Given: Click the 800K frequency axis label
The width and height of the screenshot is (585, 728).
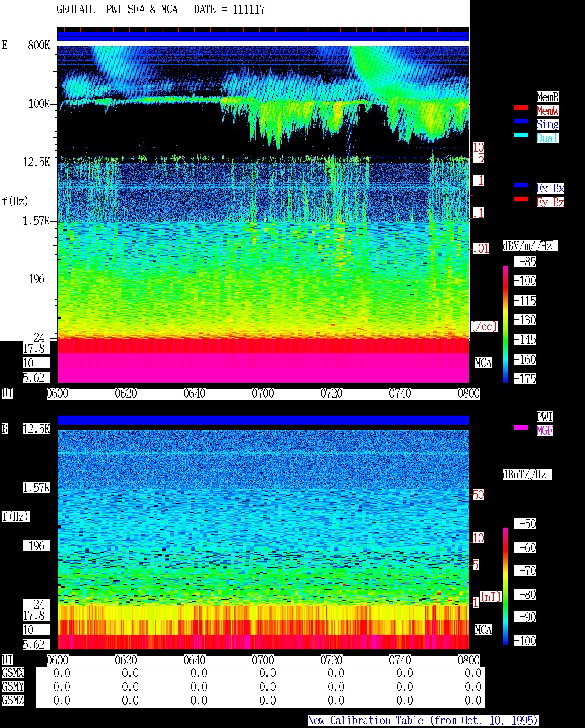Looking at the screenshot, I should tap(39, 45).
